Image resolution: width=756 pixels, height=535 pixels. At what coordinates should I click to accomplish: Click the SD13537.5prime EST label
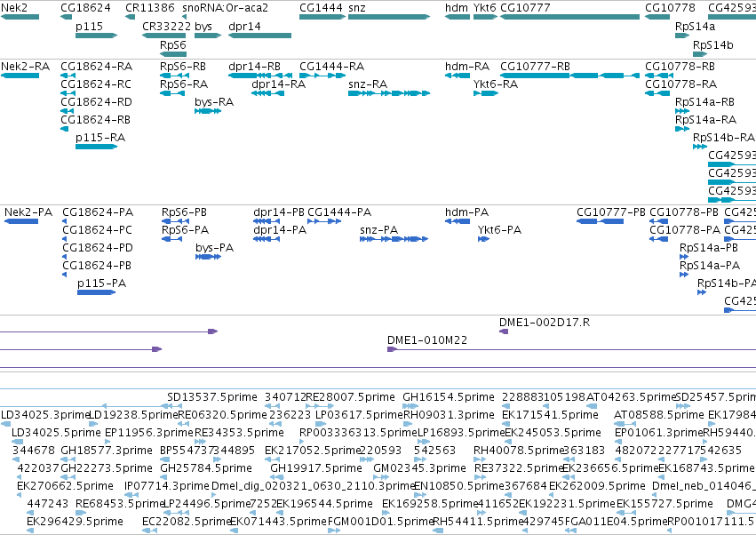click(x=212, y=397)
